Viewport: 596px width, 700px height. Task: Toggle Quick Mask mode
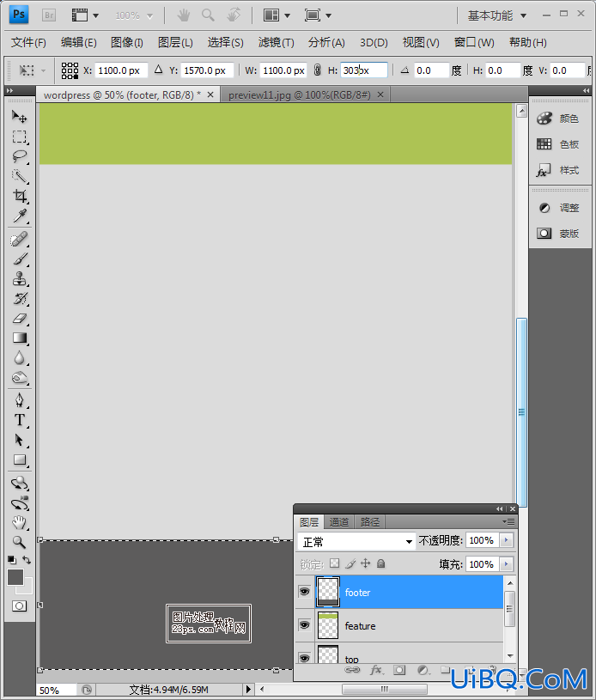click(19, 606)
